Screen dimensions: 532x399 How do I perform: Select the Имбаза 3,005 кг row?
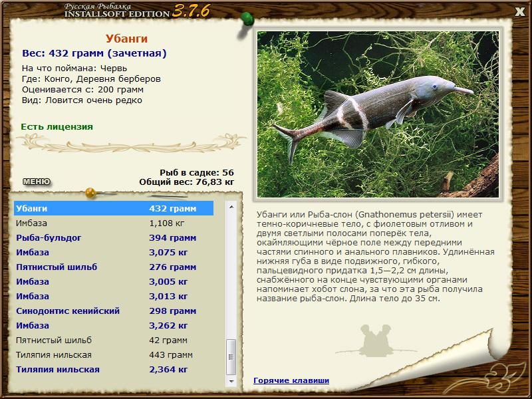(x=114, y=281)
